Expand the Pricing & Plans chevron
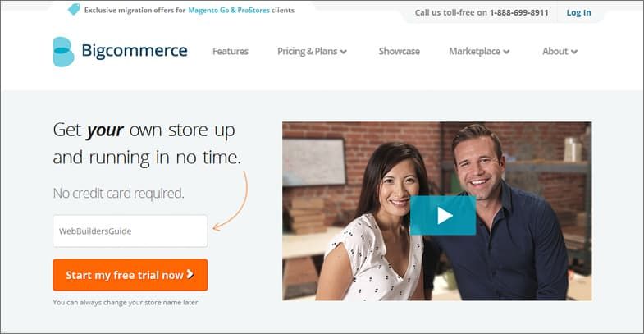 coord(344,52)
